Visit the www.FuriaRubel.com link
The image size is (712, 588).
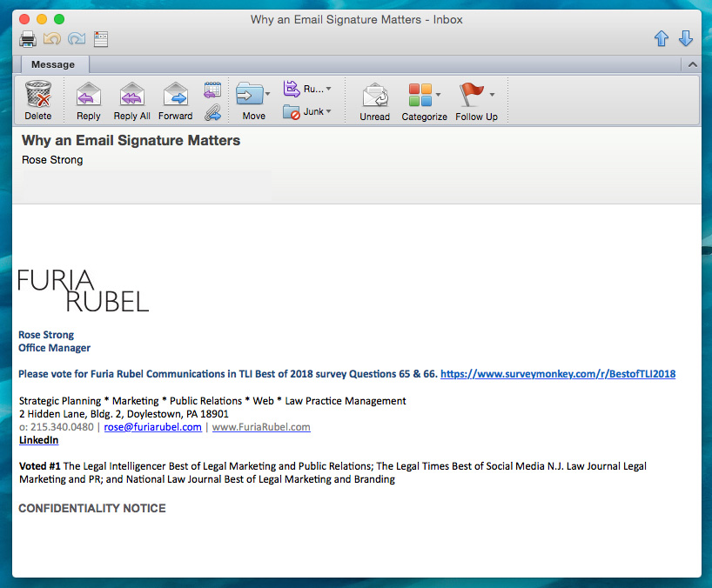261,427
